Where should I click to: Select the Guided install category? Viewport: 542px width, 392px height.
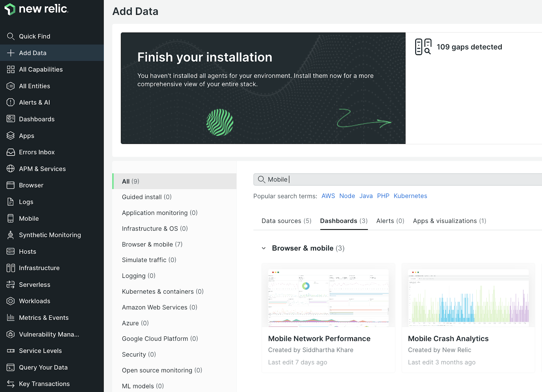[146, 197]
